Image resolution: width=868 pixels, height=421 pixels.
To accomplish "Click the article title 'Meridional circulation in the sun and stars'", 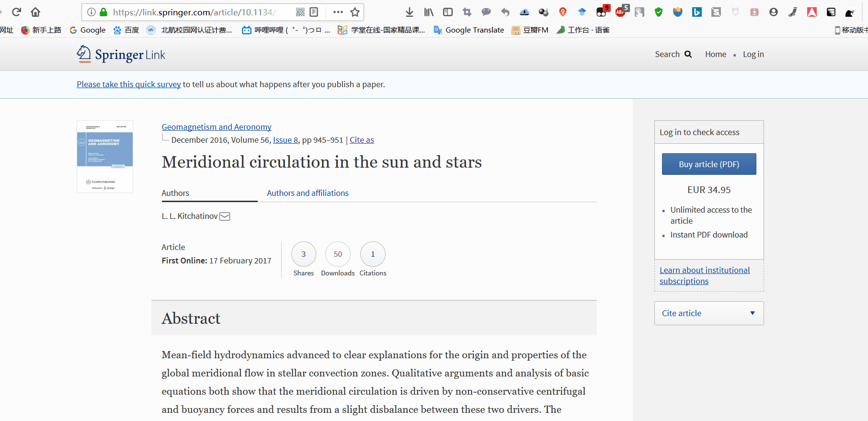I will (322, 162).
